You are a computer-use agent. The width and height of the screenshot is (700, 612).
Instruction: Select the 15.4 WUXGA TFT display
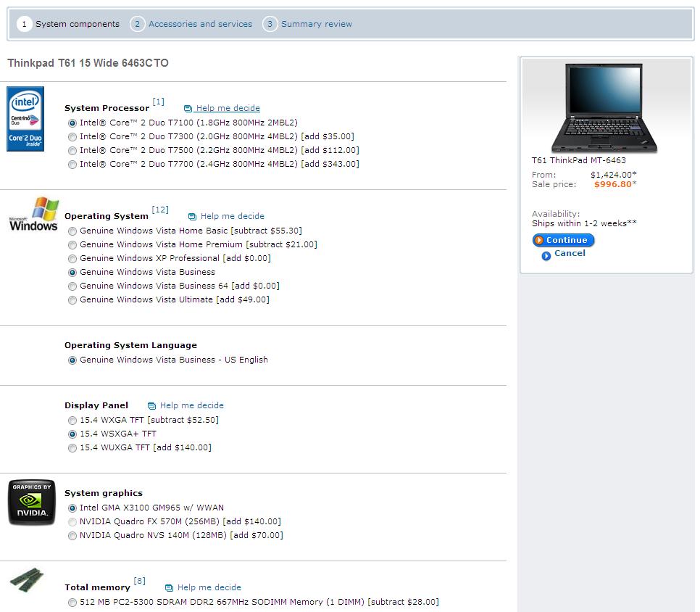(x=72, y=448)
